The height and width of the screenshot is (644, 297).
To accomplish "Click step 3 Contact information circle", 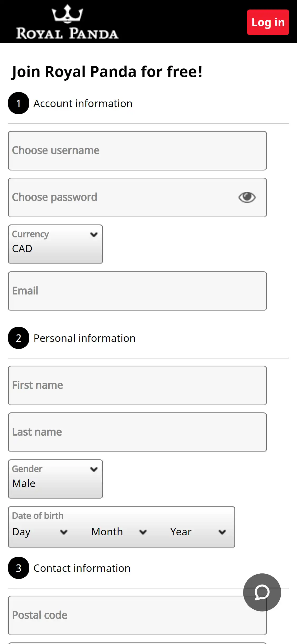I will click(18, 568).
